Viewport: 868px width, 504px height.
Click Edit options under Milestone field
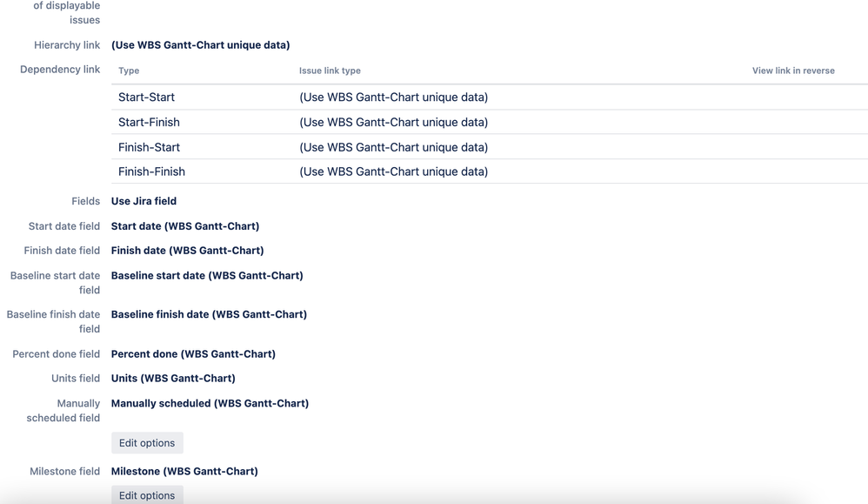click(x=147, y=495)
